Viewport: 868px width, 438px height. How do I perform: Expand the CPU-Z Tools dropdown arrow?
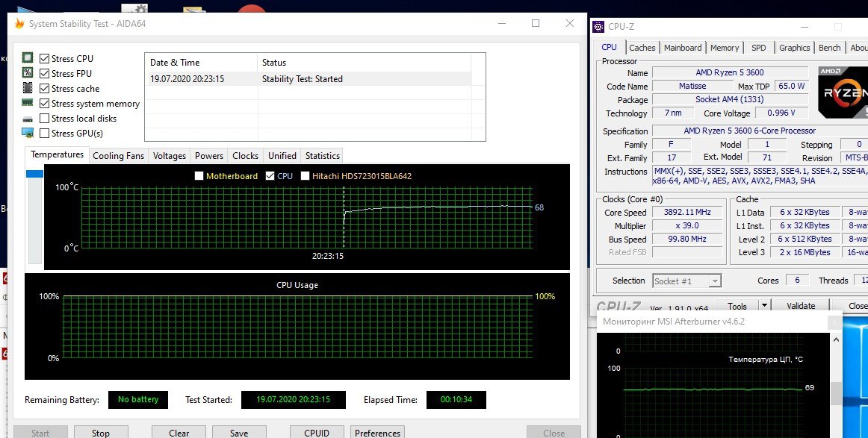[x=764, y=305]
